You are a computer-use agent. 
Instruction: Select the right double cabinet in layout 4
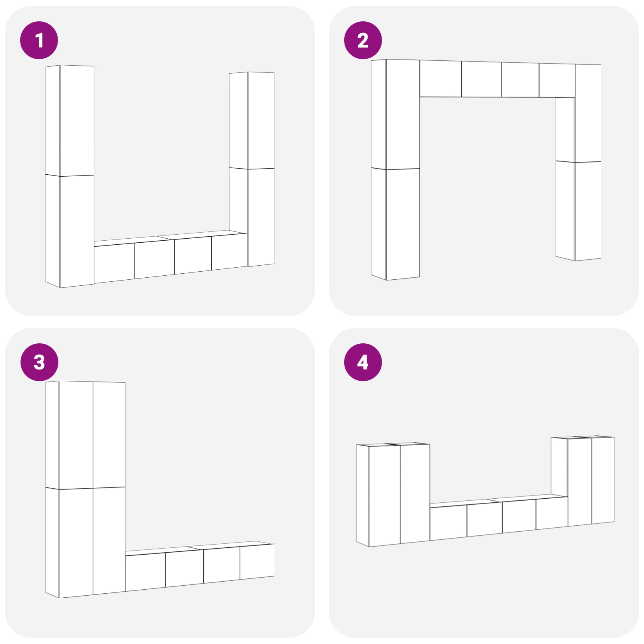click(x=583, y=481)
